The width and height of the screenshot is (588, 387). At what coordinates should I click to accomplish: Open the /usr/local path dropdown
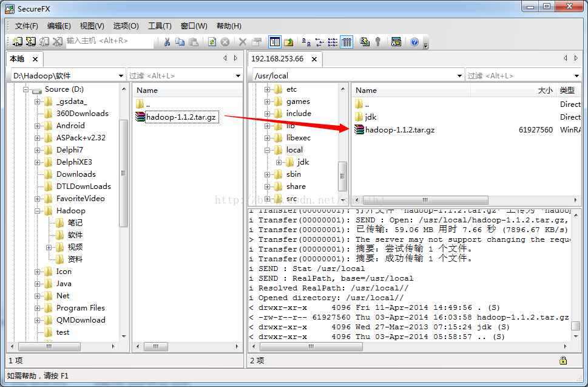(x=459, y=76)
